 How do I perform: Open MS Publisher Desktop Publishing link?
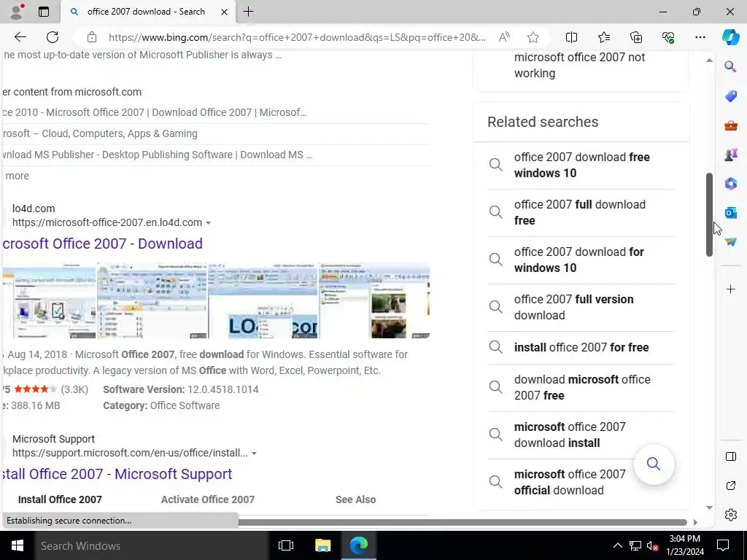pyautogui.click(x=158, y=155)
